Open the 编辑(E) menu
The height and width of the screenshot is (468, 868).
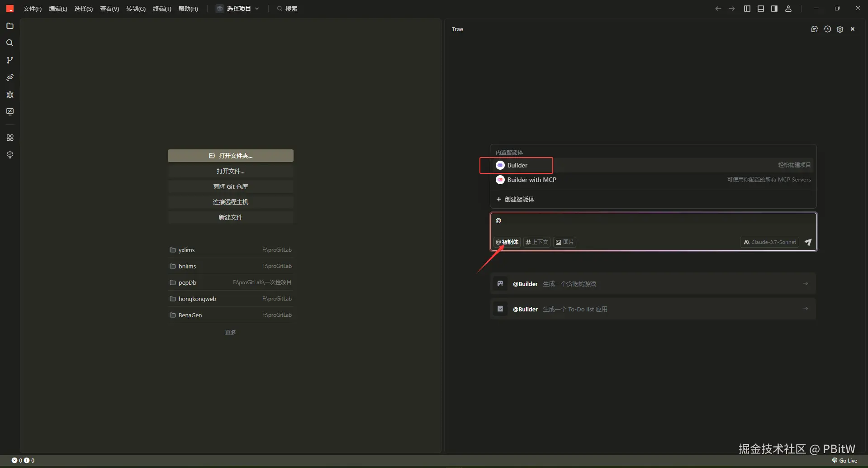[58, 9]
